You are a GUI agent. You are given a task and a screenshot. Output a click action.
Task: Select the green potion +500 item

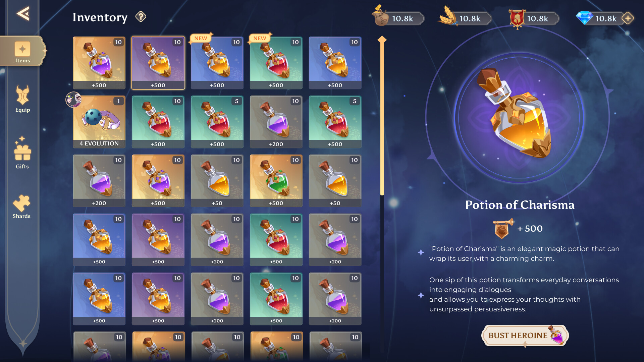coord(276,181)
